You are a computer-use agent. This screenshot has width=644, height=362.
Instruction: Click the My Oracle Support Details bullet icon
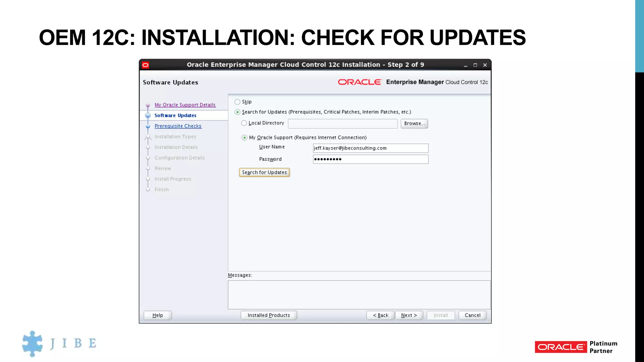(x=148, y=105)
